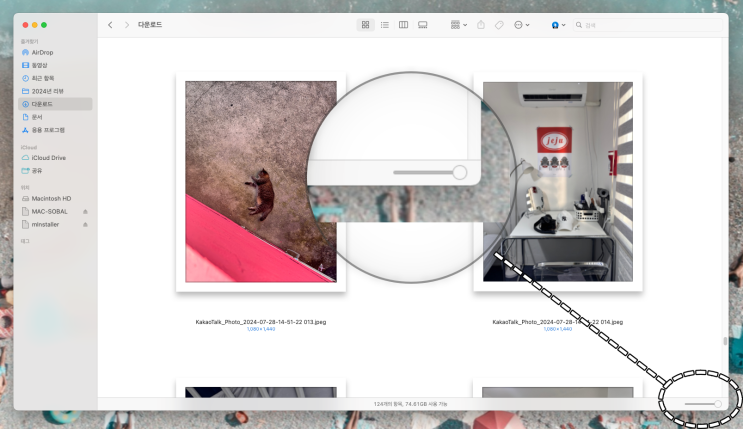The height and width of the screenshot is (429, 743).
Task: Open 응용 프로그램 in the sidebar
Action: 55,129
